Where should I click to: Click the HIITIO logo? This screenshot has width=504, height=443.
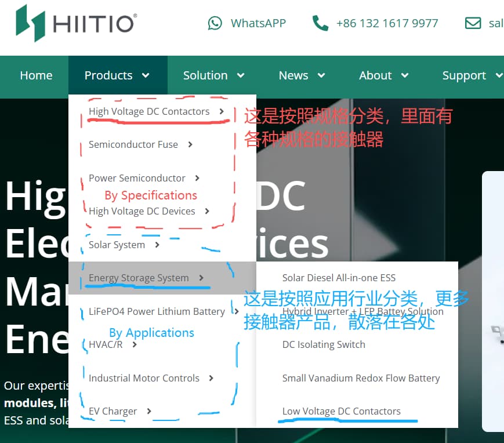click(x=76, y=23)
